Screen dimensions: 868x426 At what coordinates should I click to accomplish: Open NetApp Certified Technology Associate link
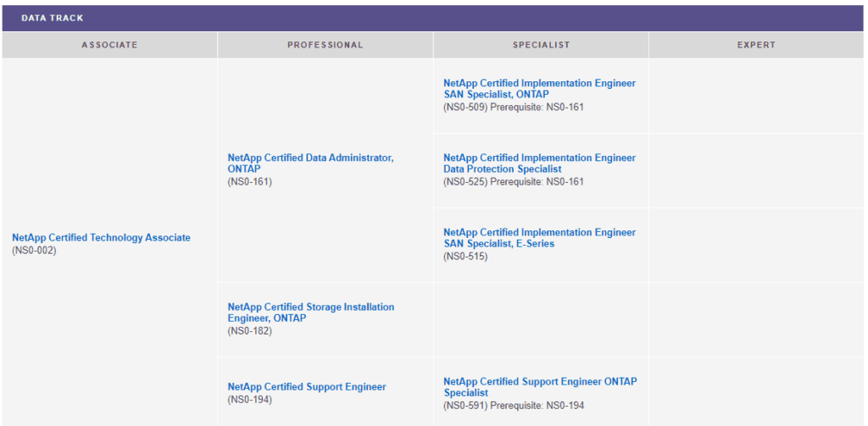pos(101,238)
